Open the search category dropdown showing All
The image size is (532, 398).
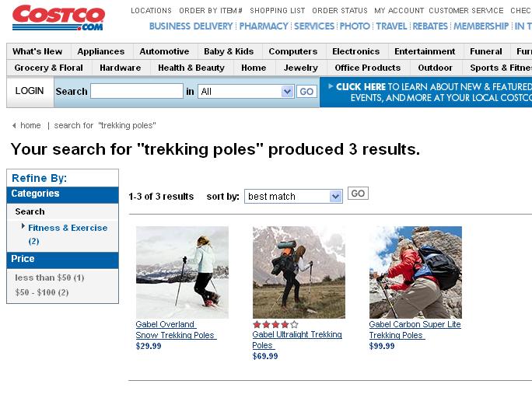pos(246,92)
